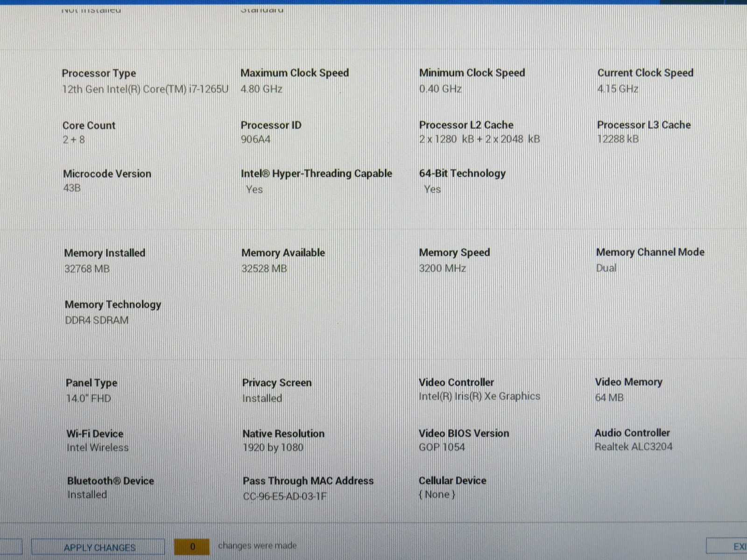This screenshot has width=747, height=560.
Task: Click the 'Processor ID' label
Action: coord(271,125)
